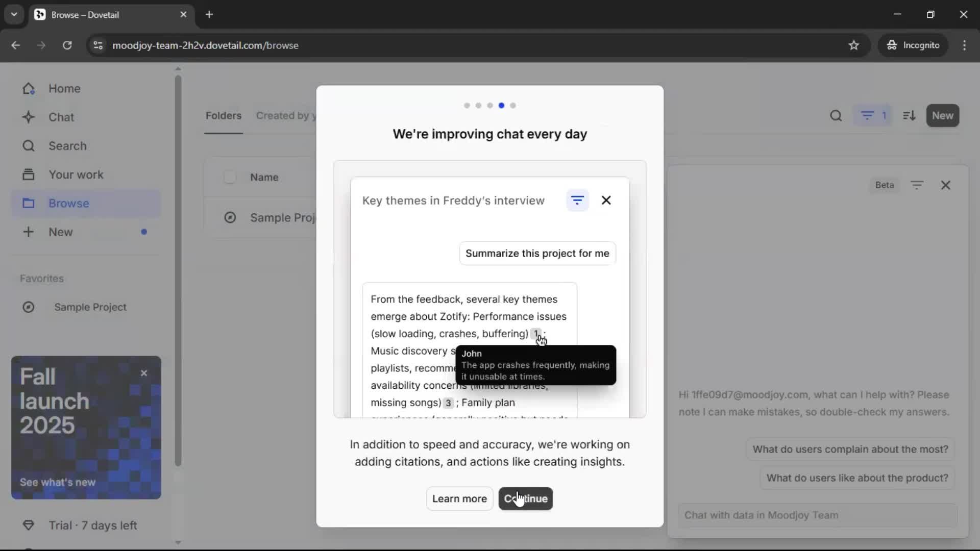Switch to the Folders tab
This screenshot has height=551, width=980.
[x=223, y=116]
